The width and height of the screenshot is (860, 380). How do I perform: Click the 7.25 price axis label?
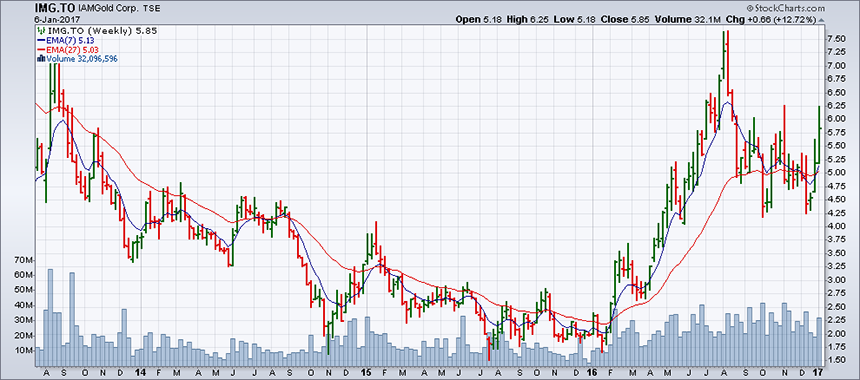(x=837, y=52)
